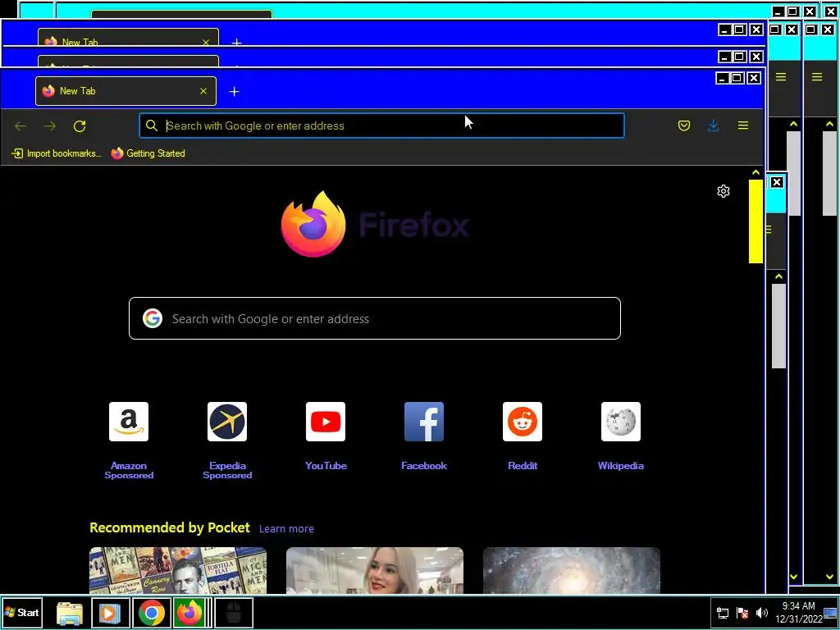Click the address bar search field
Screen dimensions: 840x630
pos(381,126)
